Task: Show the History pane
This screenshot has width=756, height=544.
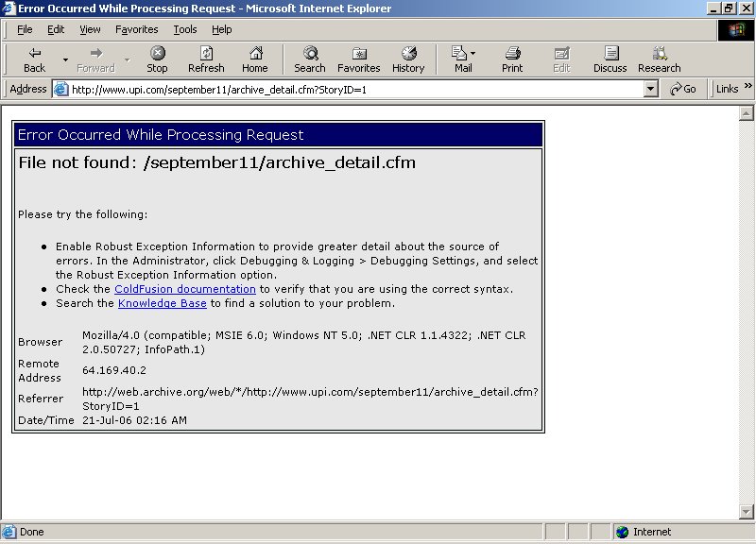Action: (x=408, y=59)
